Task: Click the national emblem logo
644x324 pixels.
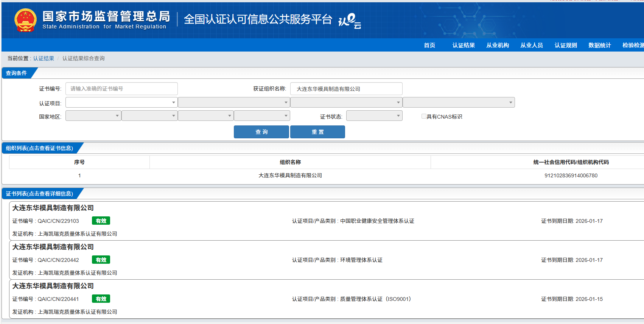Action: tap(25, 20)
